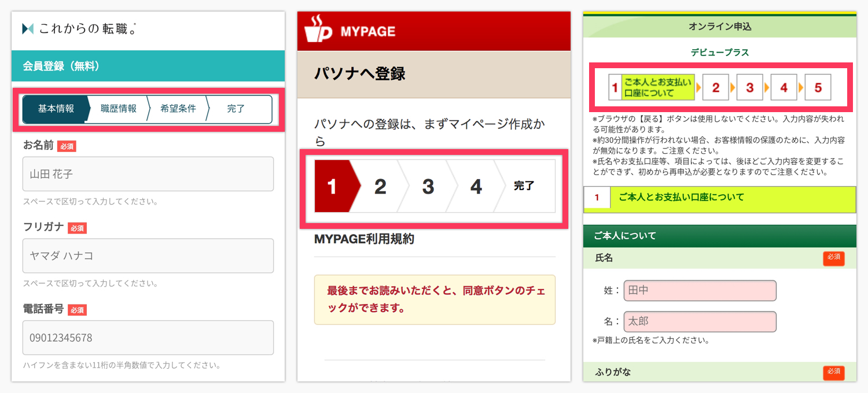Click the これからの転職 logo mark icon
Viewport: 868px width, 393px height.
click(x=28, y=28)
